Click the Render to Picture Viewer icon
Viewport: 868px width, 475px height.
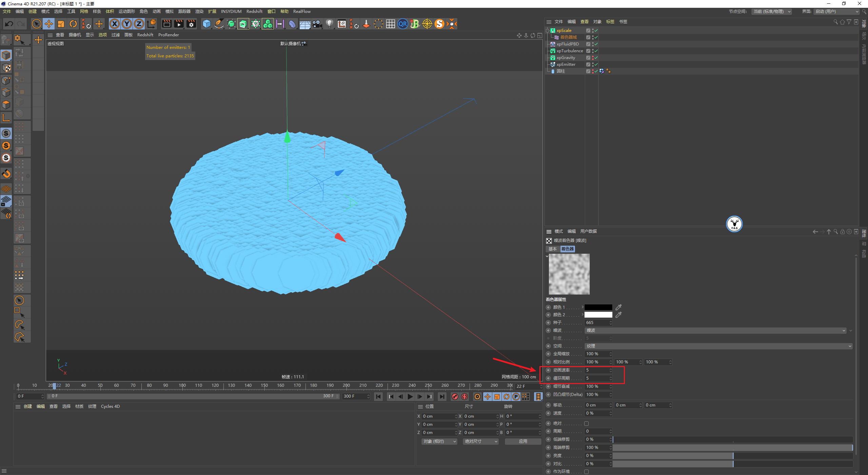point(179,24)
